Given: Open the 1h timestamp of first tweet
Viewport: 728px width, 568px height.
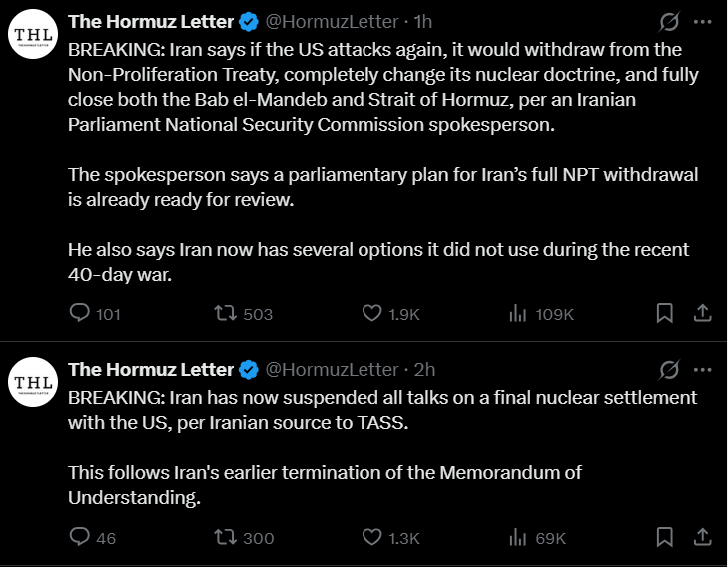Looking at the screenshot, I should pyautogui.click(x=423, y=21).
